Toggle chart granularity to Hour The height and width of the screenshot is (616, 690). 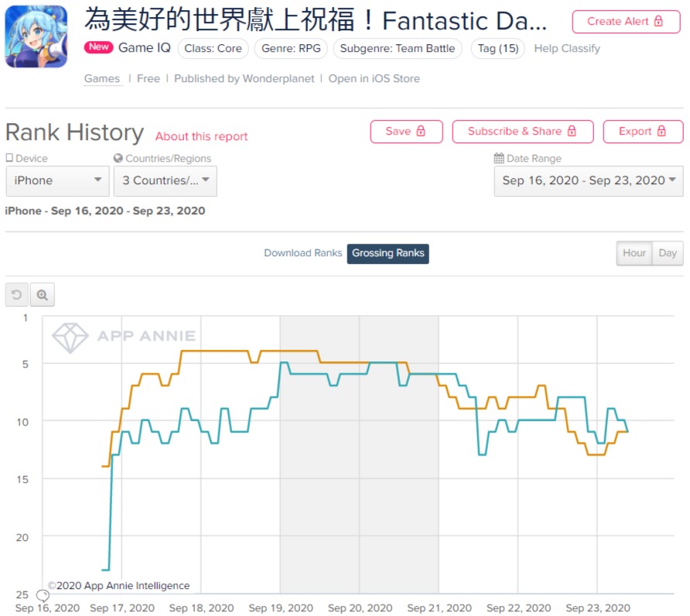[x=634, y=253]
